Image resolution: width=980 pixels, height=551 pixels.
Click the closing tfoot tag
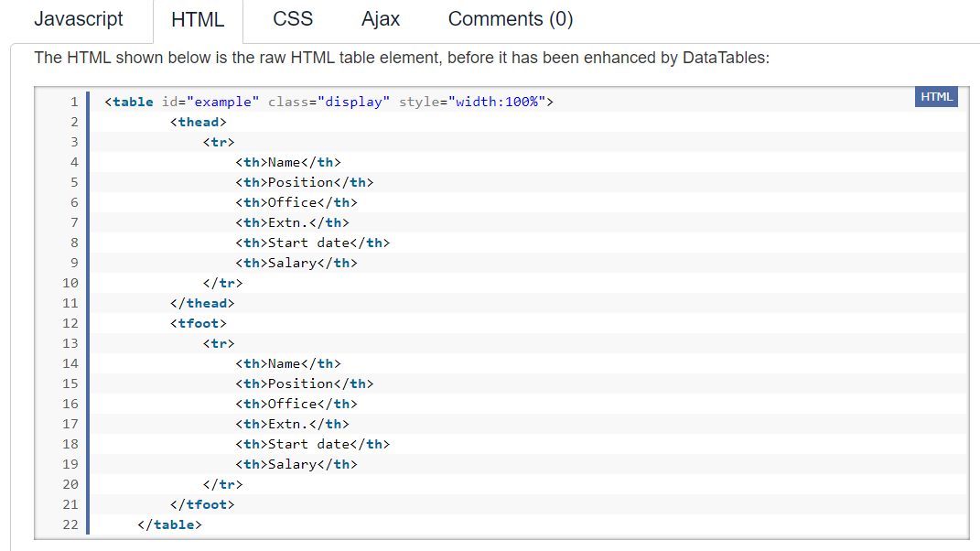point(202,504)
